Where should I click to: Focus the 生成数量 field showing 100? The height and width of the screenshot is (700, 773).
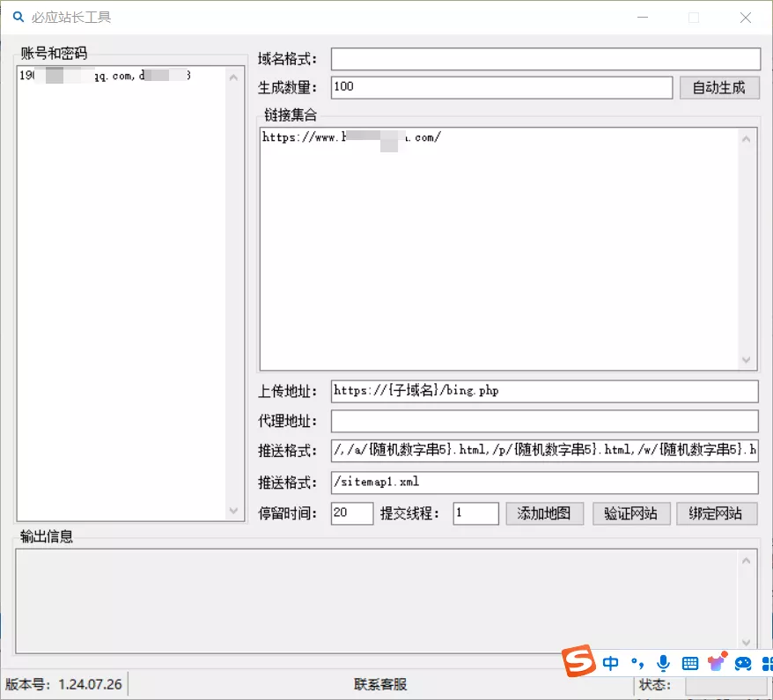coord(501,87)
